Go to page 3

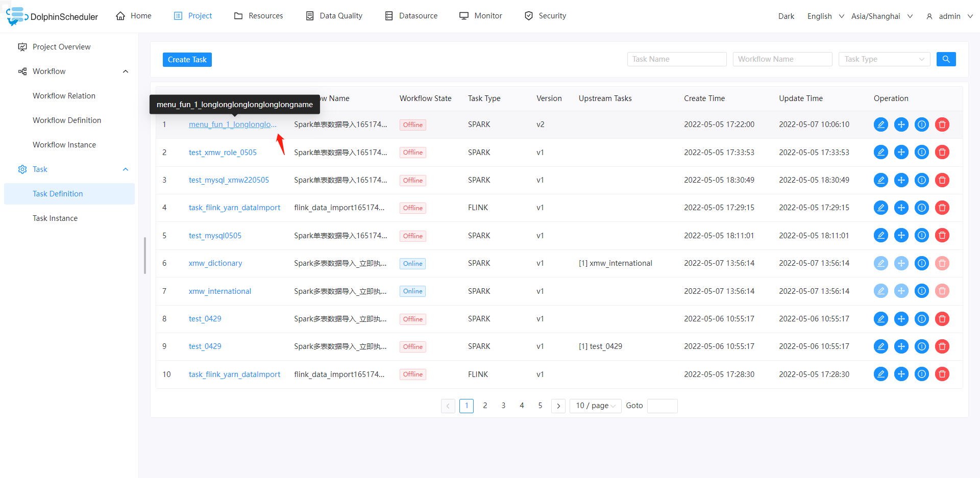click(503, 406)
